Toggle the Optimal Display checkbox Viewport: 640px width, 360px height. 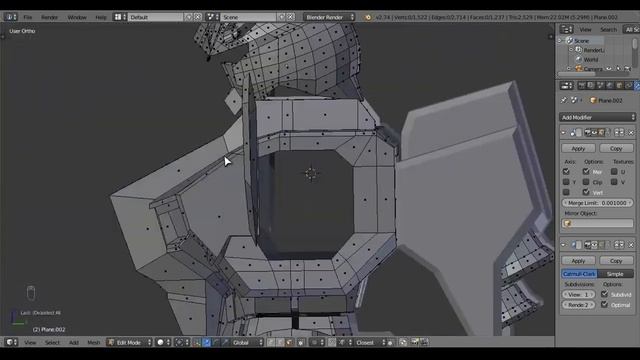click(x=604, y=304)
